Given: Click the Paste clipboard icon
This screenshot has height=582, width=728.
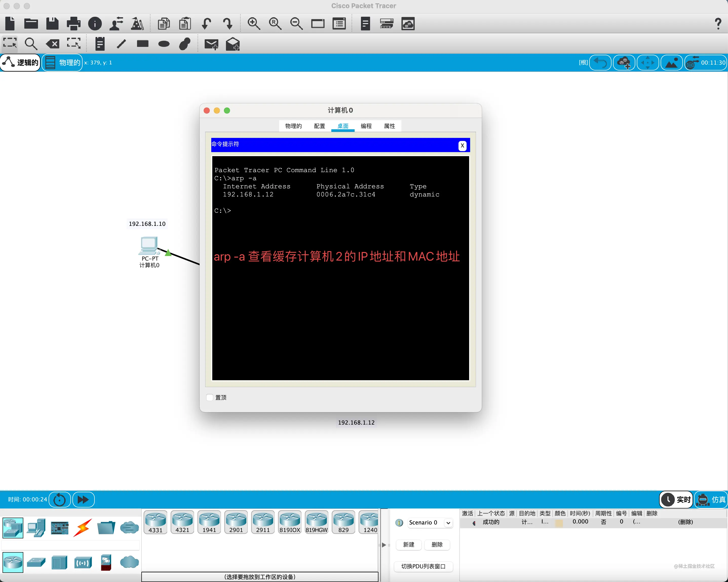Looking at the screenshot, I should tap(185, 24).
